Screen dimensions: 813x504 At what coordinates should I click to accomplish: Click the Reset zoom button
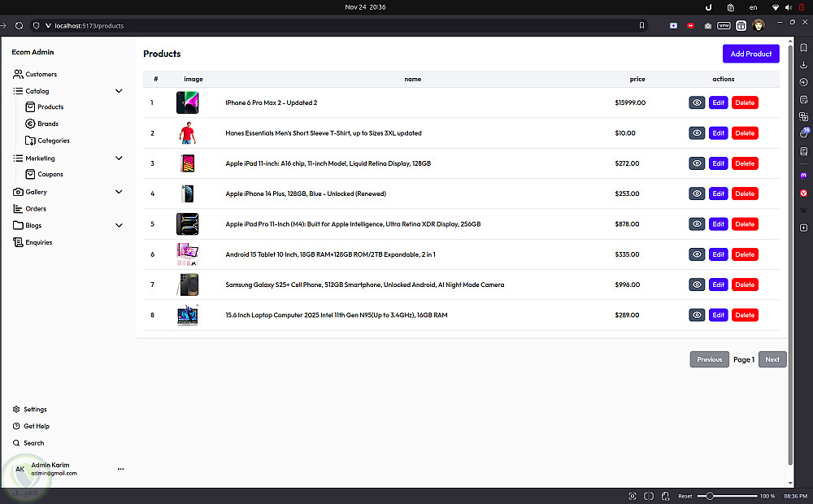(685, 496)
